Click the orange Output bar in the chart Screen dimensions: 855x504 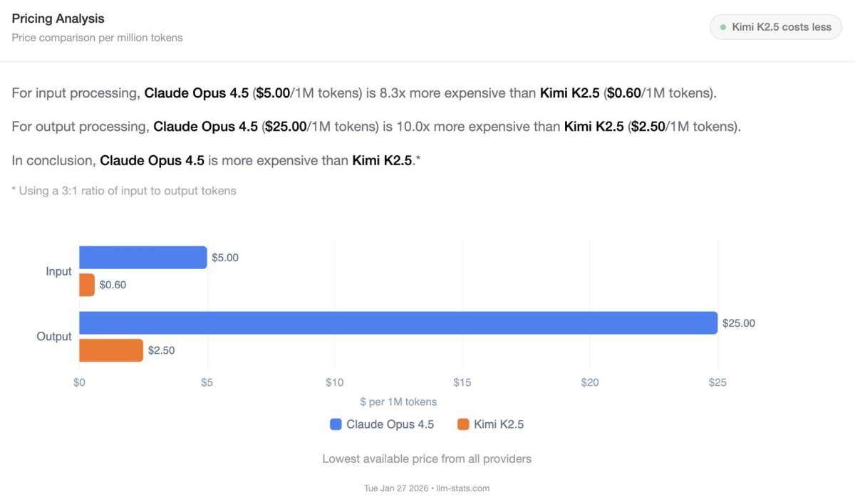(111, 350)
